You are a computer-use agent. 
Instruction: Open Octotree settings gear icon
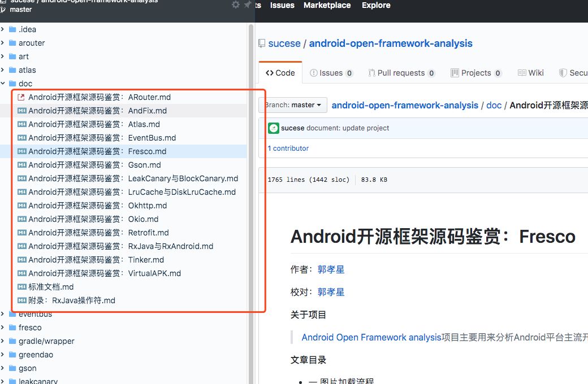[236, 5]
